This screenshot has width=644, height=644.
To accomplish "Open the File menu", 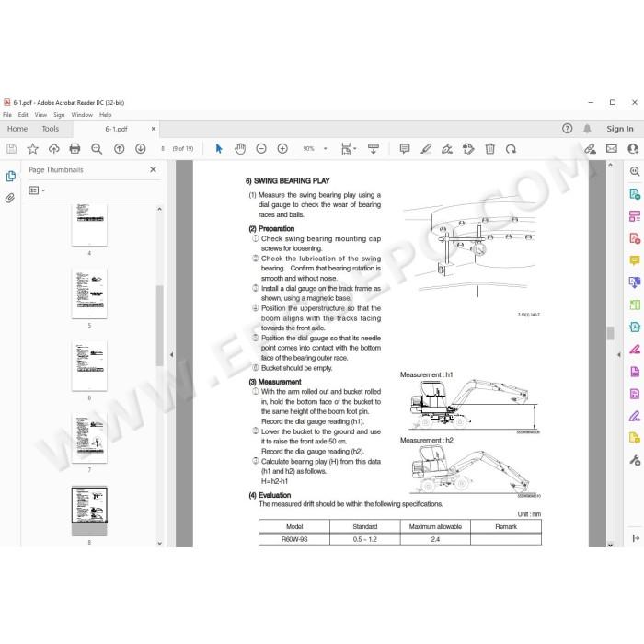I will [x=7, y=115].
